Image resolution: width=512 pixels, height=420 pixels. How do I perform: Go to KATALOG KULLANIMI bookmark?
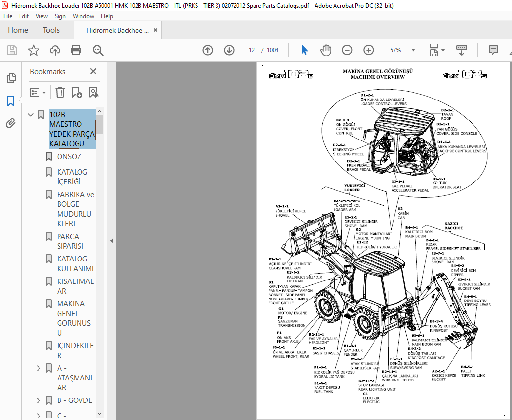point(76,263)
